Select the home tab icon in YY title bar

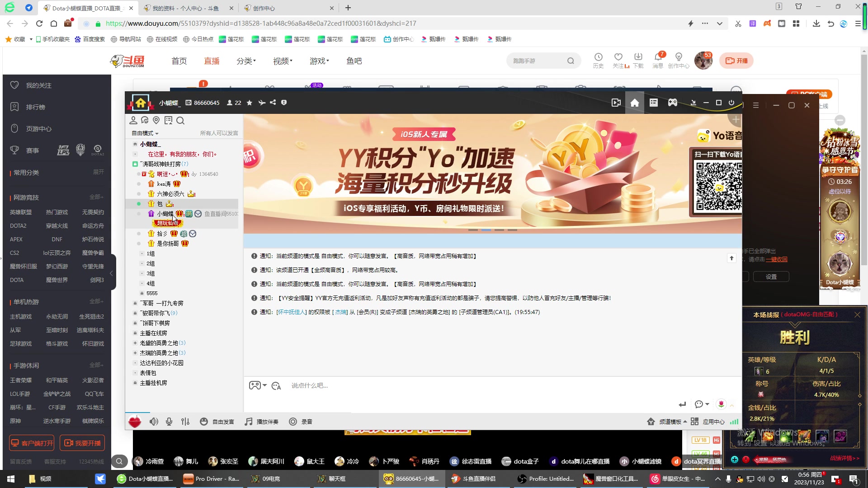point(635,103)
